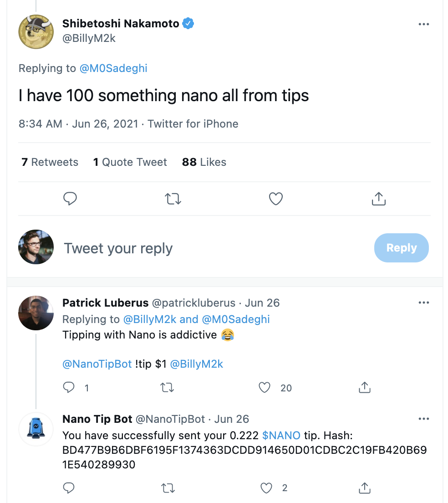Screen dimensions: 448x503
Task: Open the more options menu on Patrick's reply
Action: tap(423, 303)
